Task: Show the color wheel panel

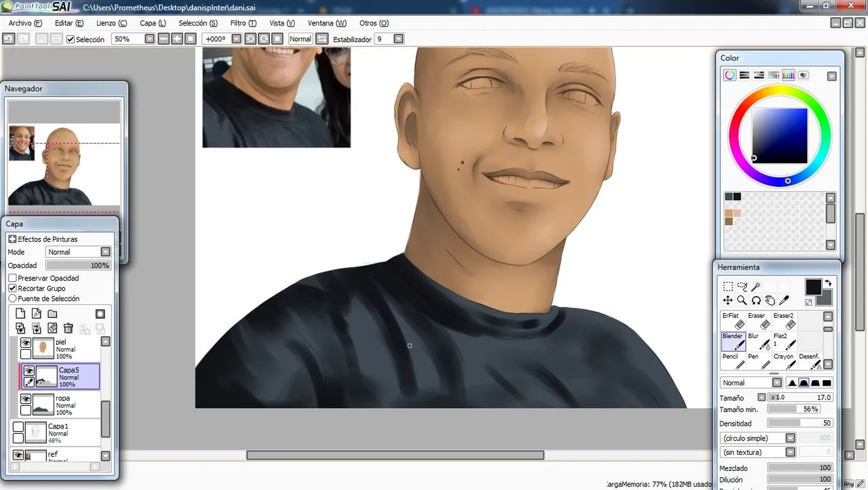Action: (x=730, y=75)
